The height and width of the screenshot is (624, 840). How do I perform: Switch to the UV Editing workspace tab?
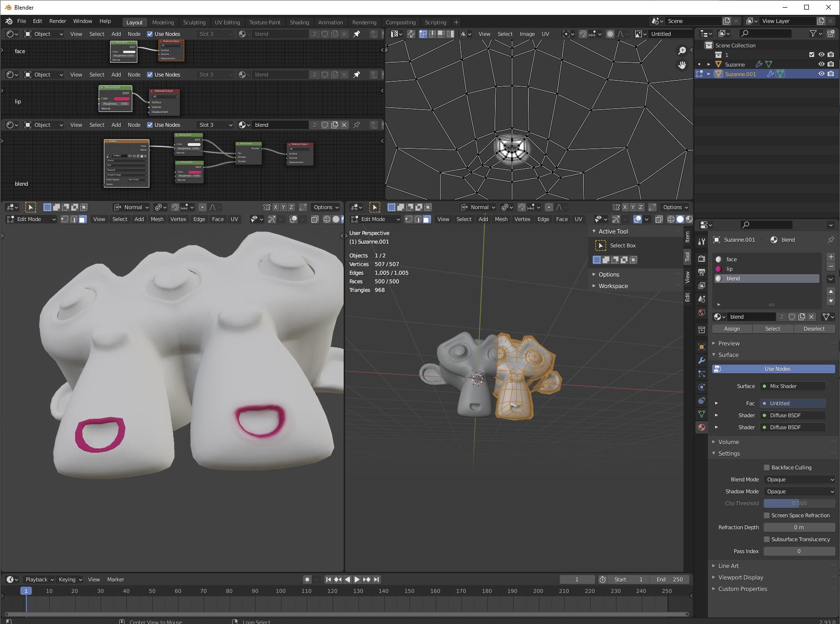tap(227, 22)
